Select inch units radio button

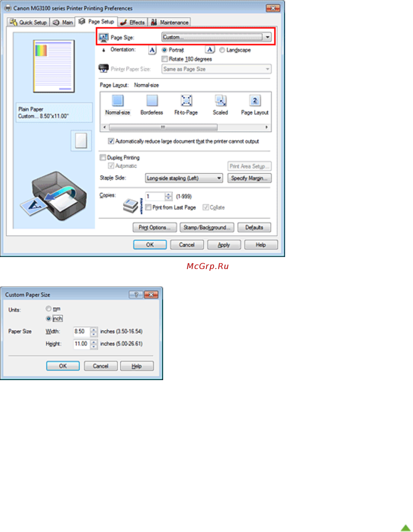pos(49,319)
